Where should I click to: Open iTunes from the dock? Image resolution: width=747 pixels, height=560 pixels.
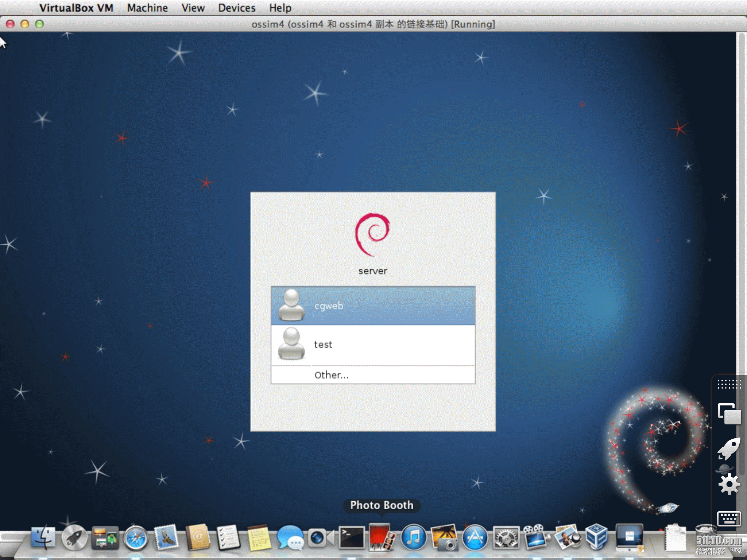point(413,537)
